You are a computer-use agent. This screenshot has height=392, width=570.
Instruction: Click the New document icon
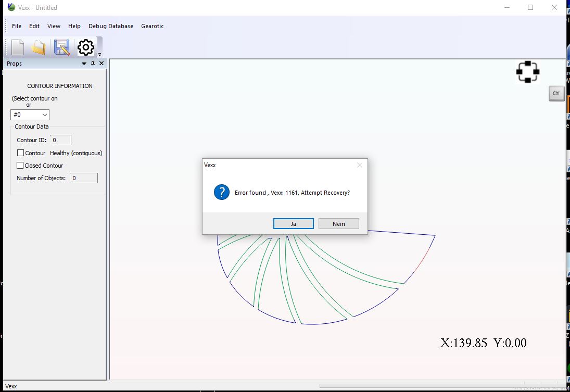tap(18, 47)
